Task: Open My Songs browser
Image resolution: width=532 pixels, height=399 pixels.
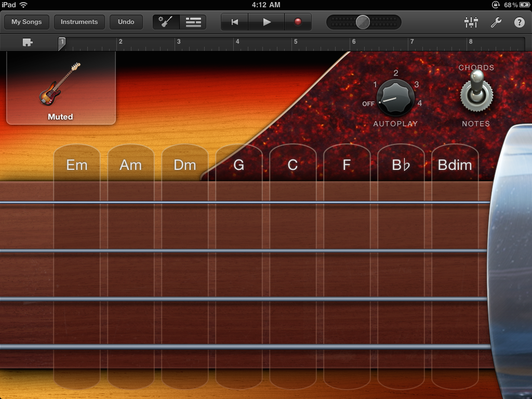Action: pyautogui.click(x=26, y=22)
